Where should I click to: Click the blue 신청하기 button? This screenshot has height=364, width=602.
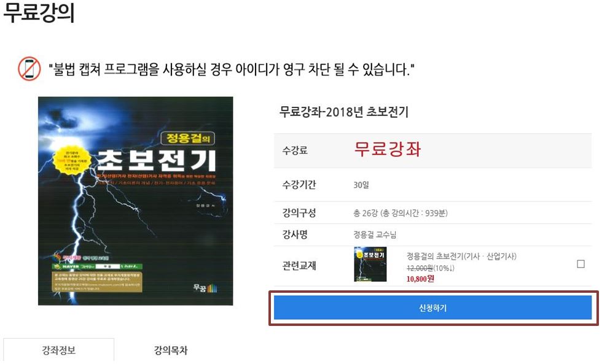point(432,308)
